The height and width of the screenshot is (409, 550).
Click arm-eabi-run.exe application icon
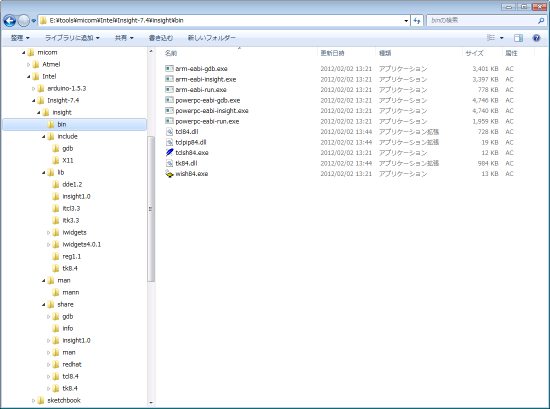(x=169, y=89)
